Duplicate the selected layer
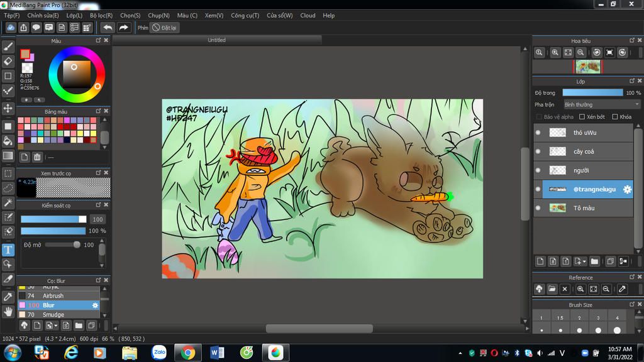This screenshot has width=644, height=362. (x=610, y=261)
